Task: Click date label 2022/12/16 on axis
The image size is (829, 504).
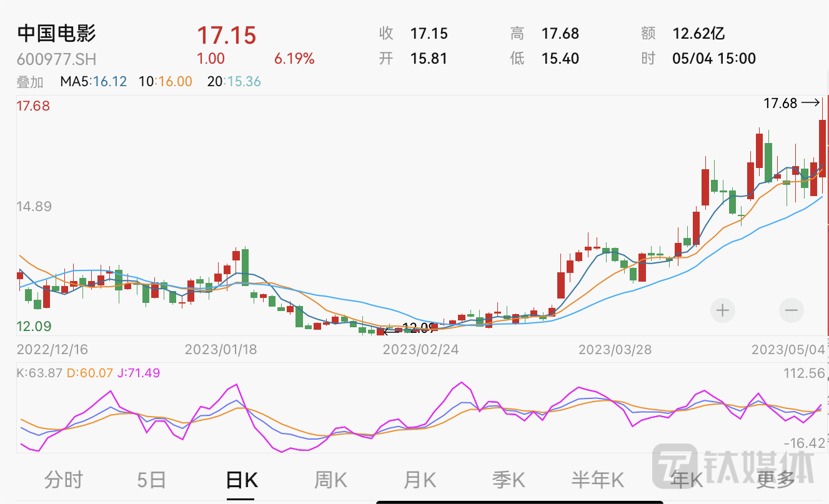Action: (53, 348)
